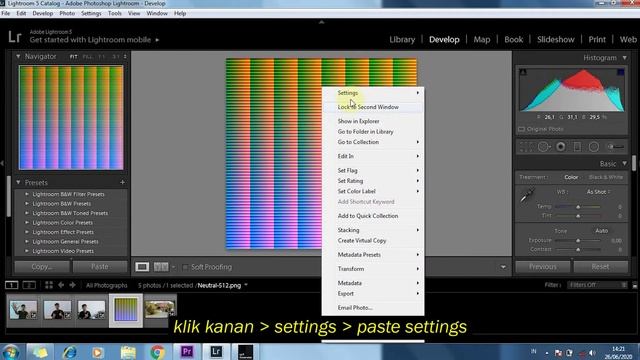
Task: Select the first filmstrip photo thumbnail
Action: [23, 310]
